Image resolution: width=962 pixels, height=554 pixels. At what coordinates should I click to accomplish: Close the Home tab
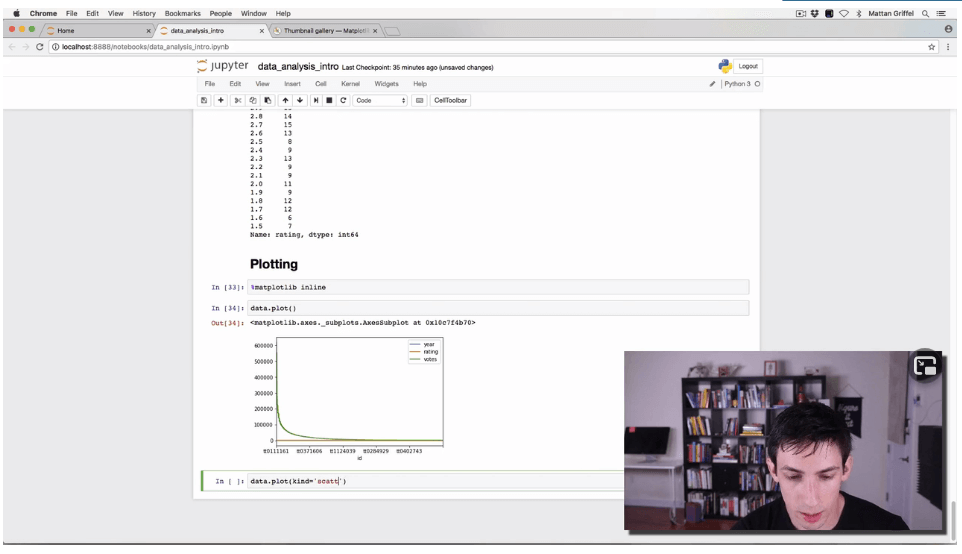(148, 31)
